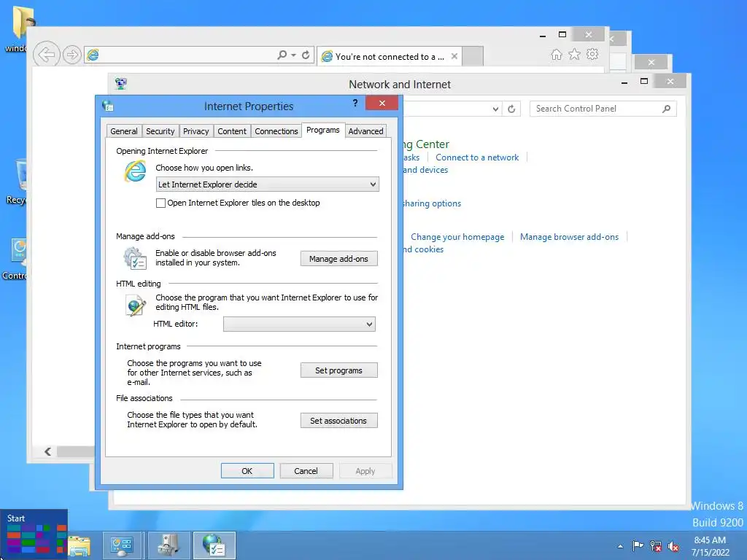This screenshot has width=747, height=560.
Task: Click the IE horizontal scrollbar left arrow
Action: 47,451
